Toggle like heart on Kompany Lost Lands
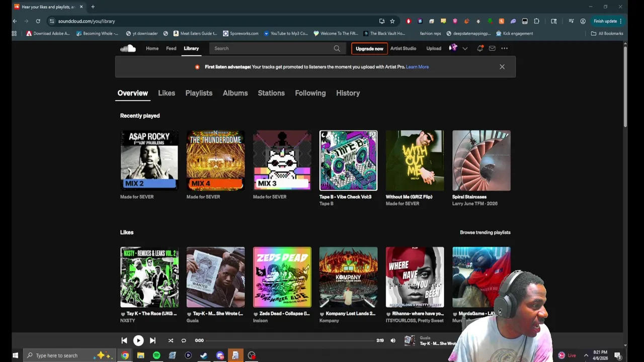The height and width of the screenshot is (362, 644). [322, 314]
